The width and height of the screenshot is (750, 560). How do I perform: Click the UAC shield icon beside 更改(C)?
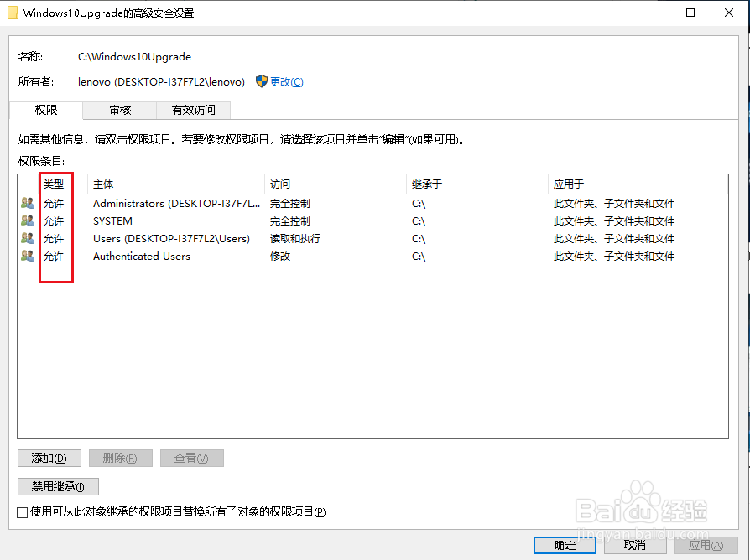coord(260,81)
